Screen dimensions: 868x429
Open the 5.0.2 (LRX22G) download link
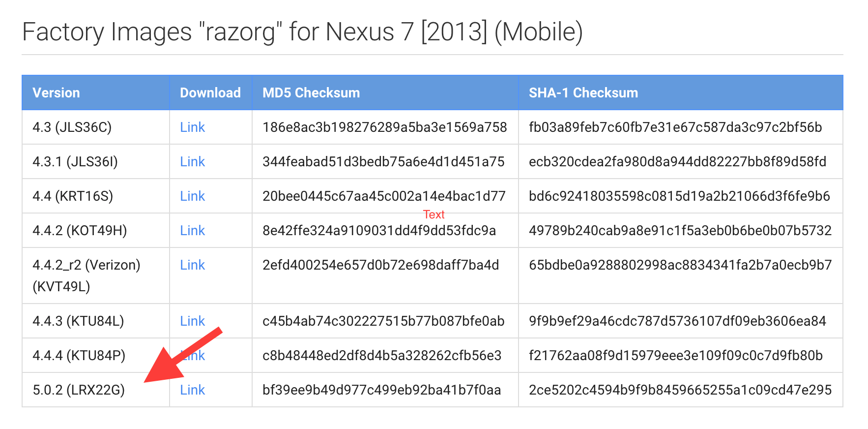192,390
